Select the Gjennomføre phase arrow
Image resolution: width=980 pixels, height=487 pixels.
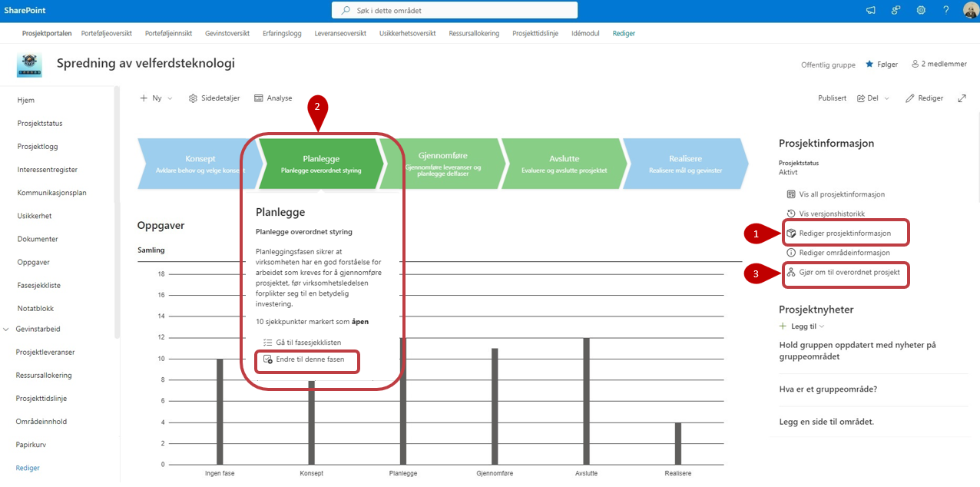(442, 163)
